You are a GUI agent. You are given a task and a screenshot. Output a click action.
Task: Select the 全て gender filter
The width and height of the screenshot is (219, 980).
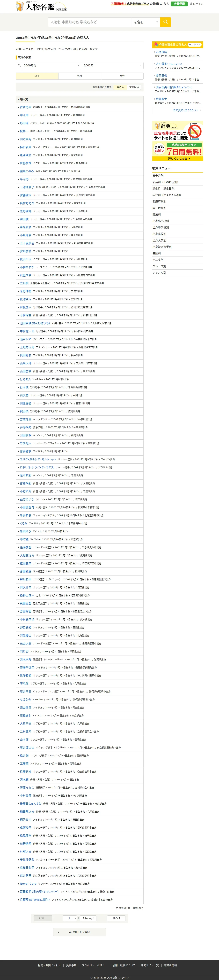coord(37,76)
